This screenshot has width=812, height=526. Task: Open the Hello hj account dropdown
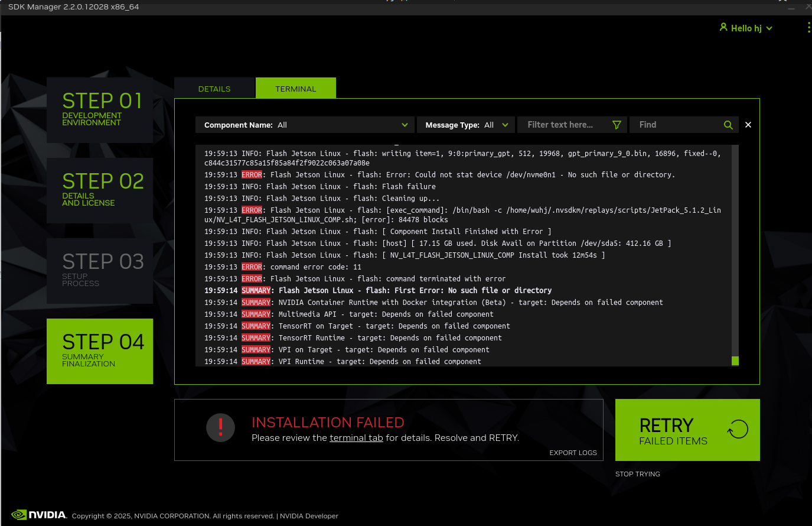(x=746, y=28)
